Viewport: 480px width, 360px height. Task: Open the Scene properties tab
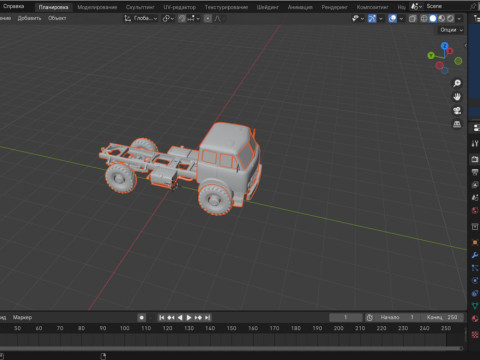(x=475, y=198)
